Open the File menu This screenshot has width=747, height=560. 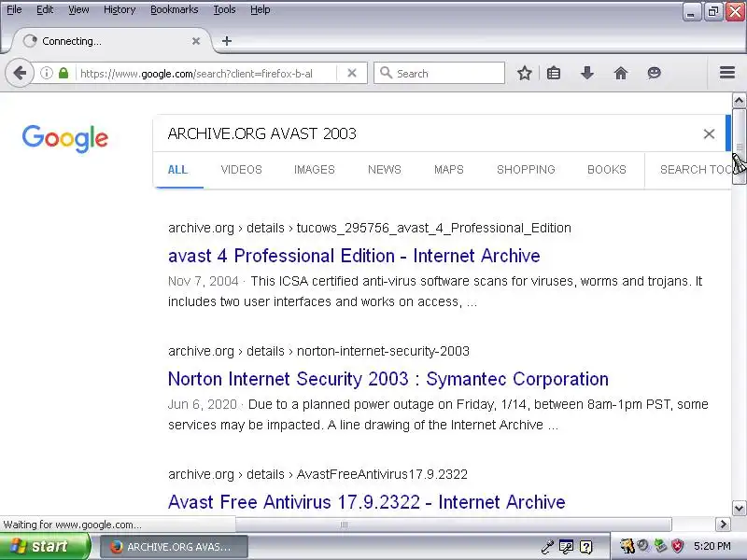click(x=14, y=9)
